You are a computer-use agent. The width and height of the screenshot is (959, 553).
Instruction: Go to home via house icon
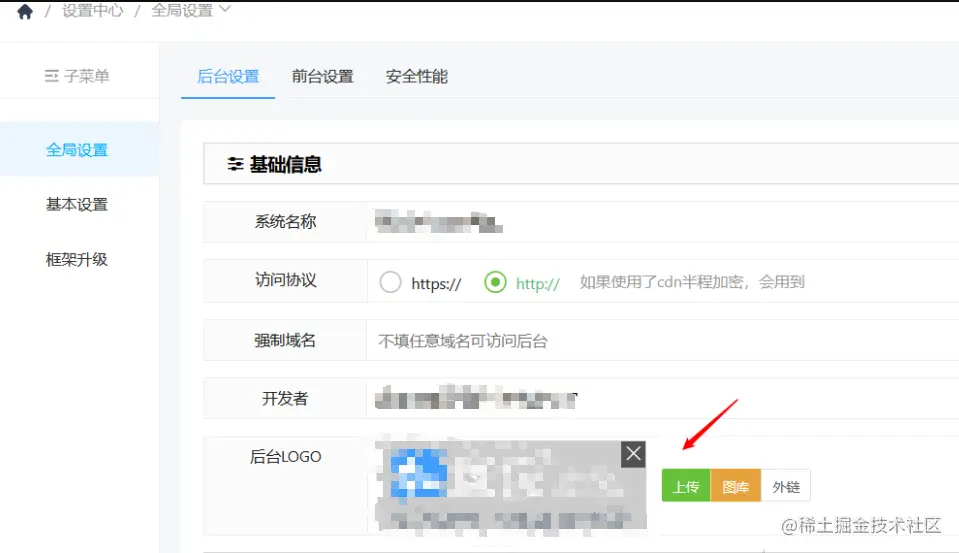coord(24,12)
